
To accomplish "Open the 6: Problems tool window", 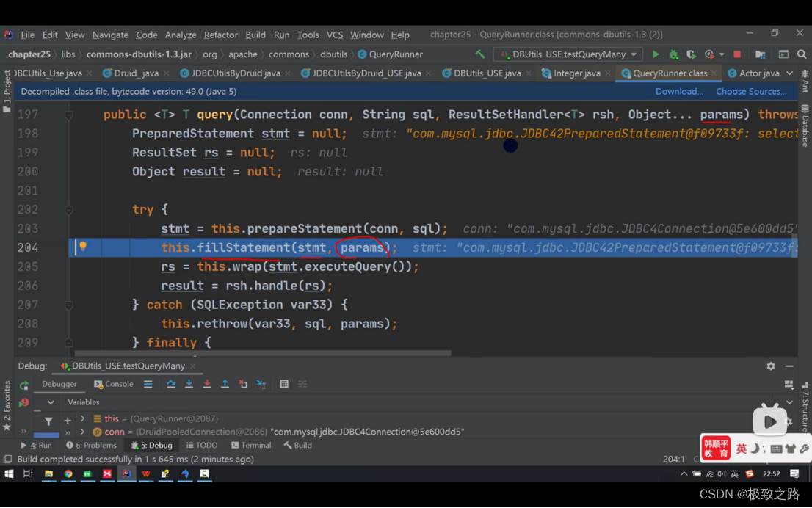I will (x=91, y=446).
